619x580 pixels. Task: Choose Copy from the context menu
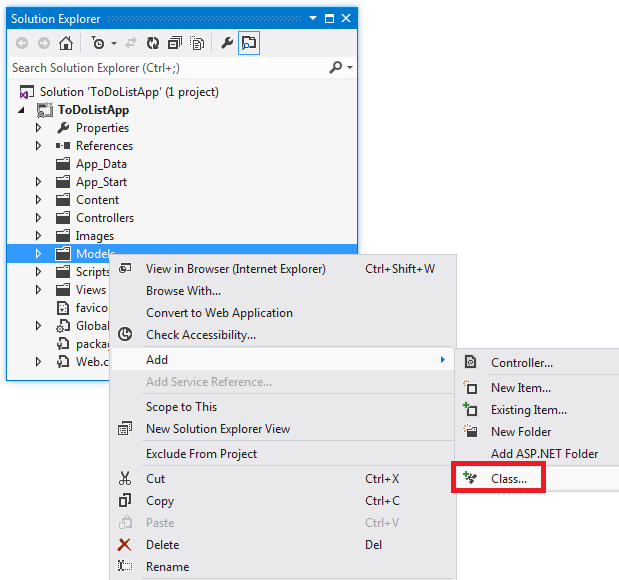[283, 501]
